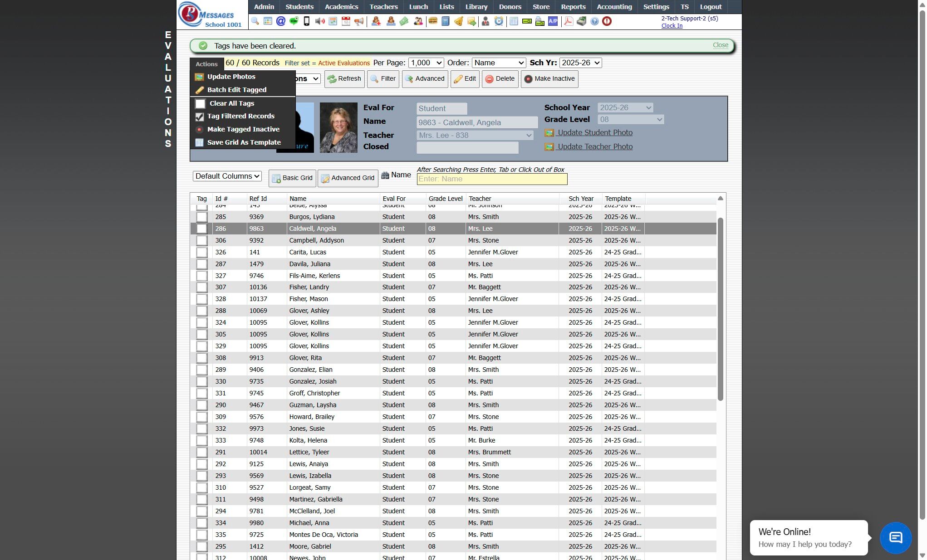Click the PDF document icon
The height and width of the screenshot is (560, 927).
(x=568, y=21)
